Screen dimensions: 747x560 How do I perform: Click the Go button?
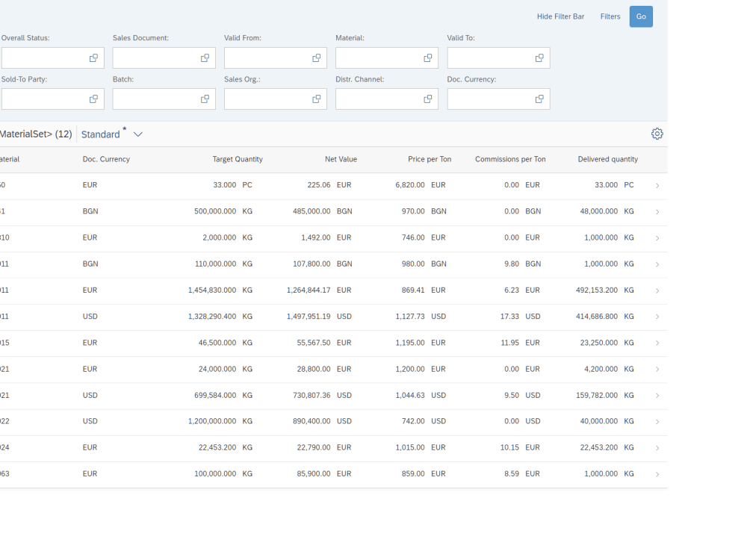click(x=641, y=16)
